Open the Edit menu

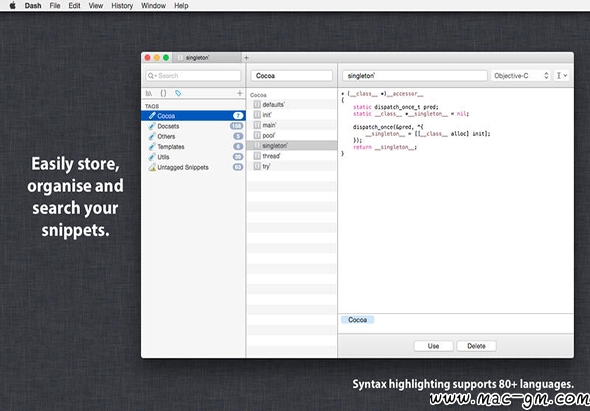coord(75,6)
